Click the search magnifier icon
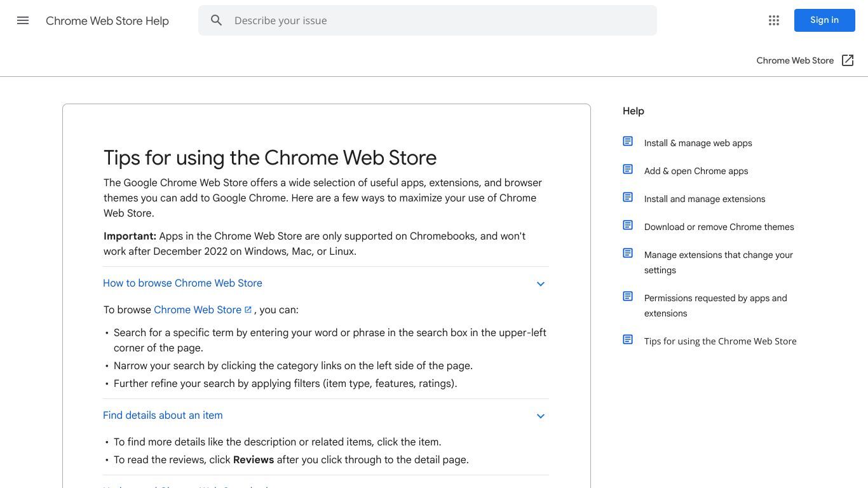 [217, 20]
